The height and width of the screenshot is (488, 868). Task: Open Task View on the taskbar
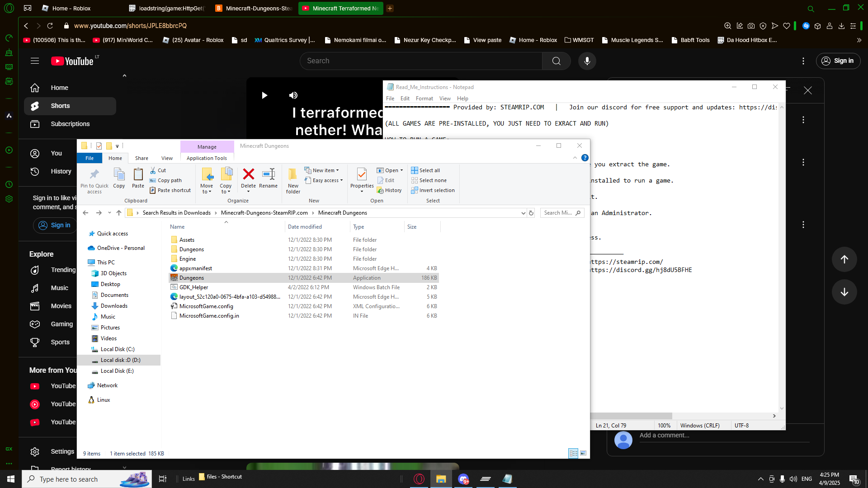[x=163, y=479]
